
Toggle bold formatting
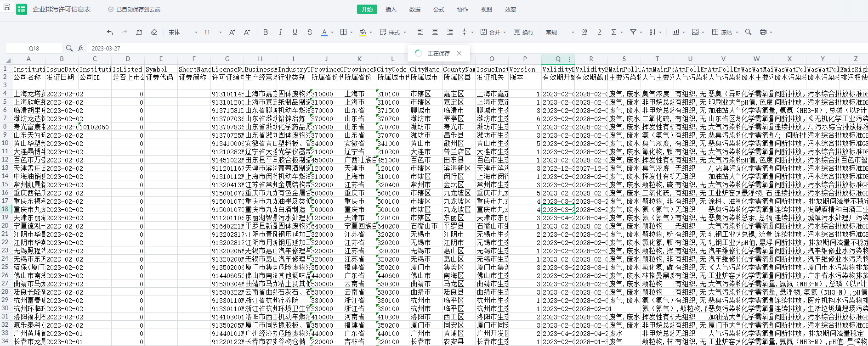(265, 32)
